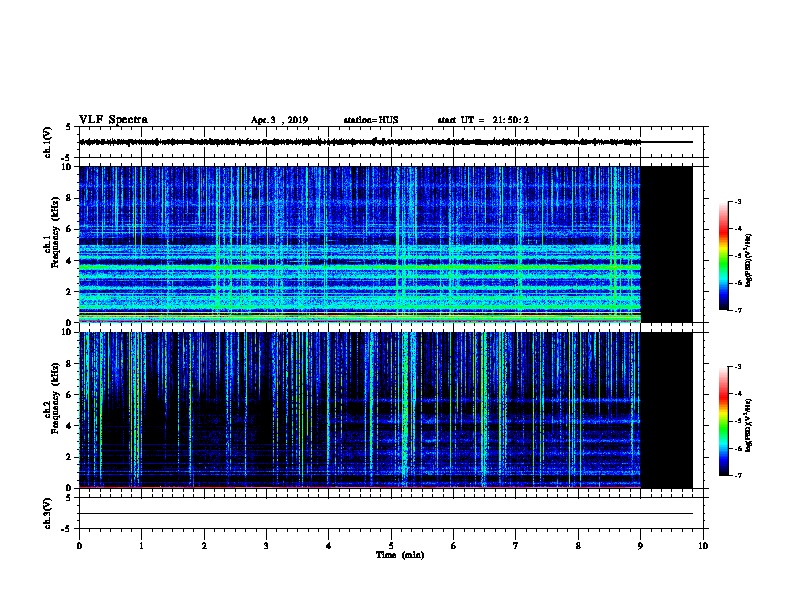Viewport: 792px width, 612px height.
Task: Click the "4" kHz tick on ch.2 frequency axis
Action: (x=69, y=426)
